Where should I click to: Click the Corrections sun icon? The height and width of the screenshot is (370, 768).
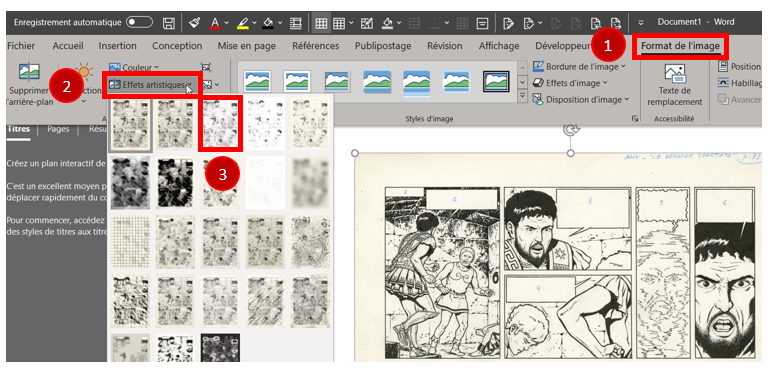84,72
